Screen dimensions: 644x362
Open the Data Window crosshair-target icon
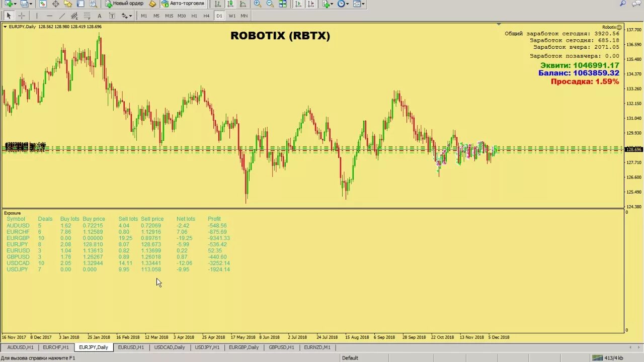(55, 4)
